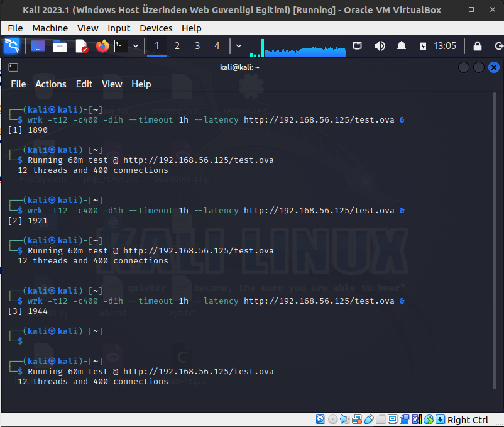Switch to workspace 4
The width and height of the screenshot is (504, 427).
click(x=217, y=46)
